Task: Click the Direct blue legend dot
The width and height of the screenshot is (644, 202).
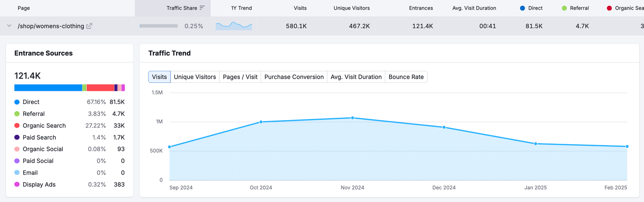Action: [x=17, y=102]
